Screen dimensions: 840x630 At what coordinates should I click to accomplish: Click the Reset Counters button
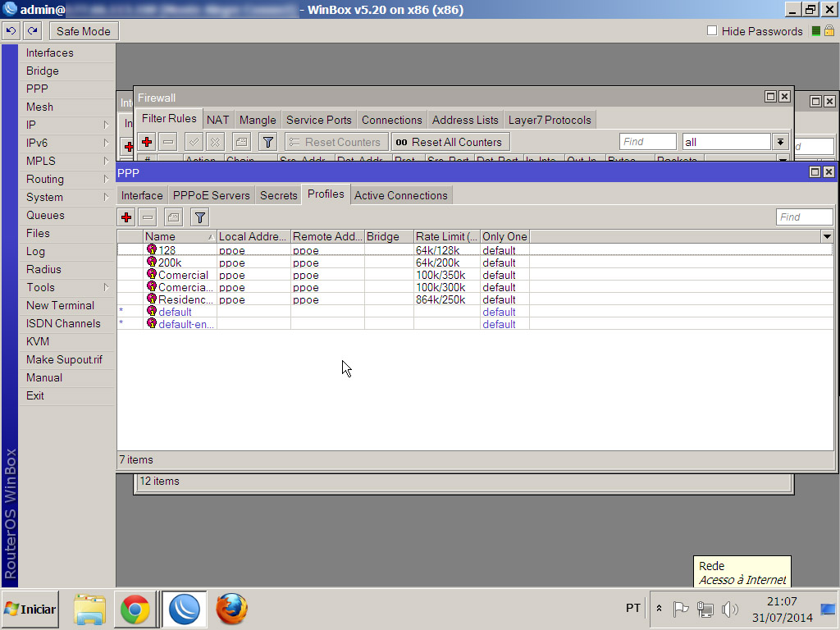click(336, 142)
